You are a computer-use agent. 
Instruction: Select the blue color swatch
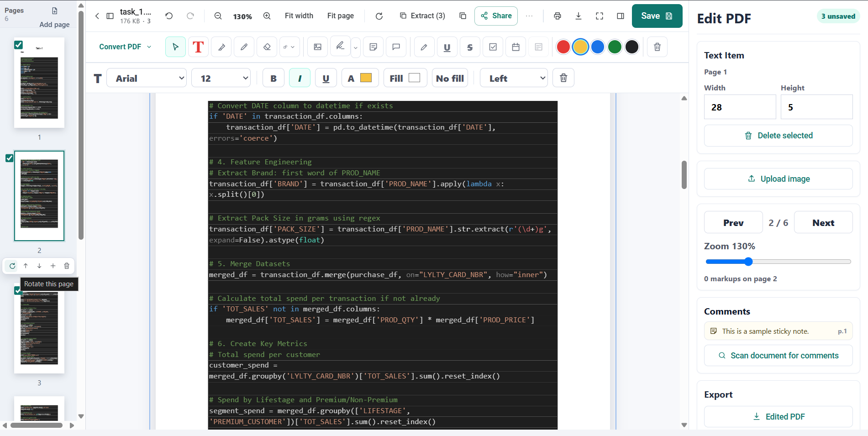pyautogui.click(x=598, y=47)
